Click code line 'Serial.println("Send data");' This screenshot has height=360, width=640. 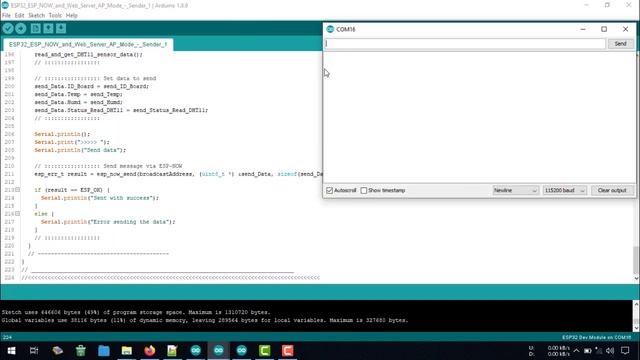point(80,150)
